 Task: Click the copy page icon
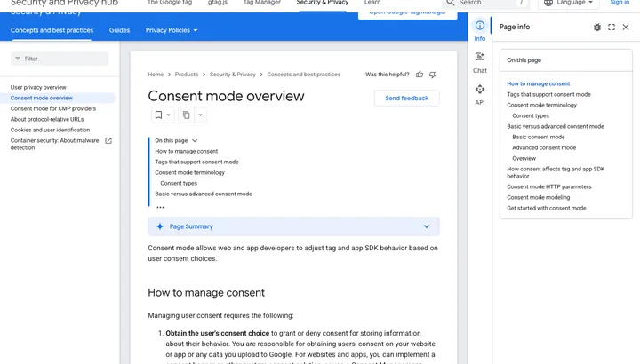pyautogui.click(x=186, y=115)
